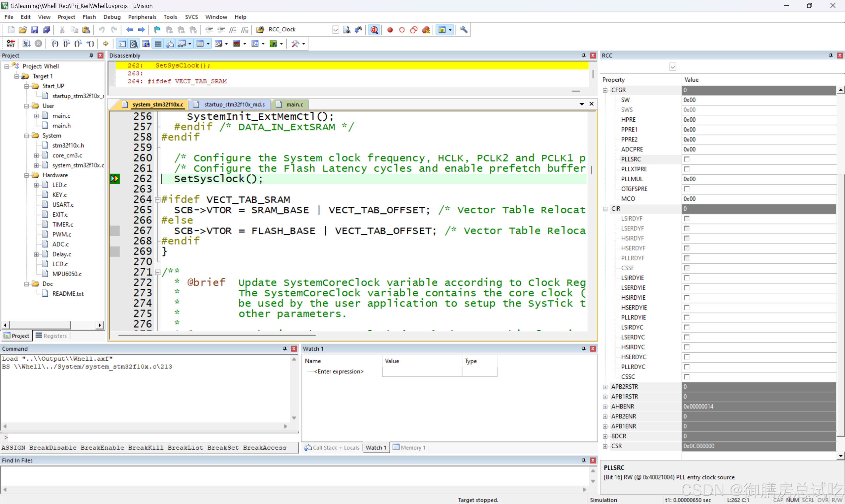Viewport: 845px width, 504px height.
Task: Expand the AHBENR register group
Action: click(605, 406)
